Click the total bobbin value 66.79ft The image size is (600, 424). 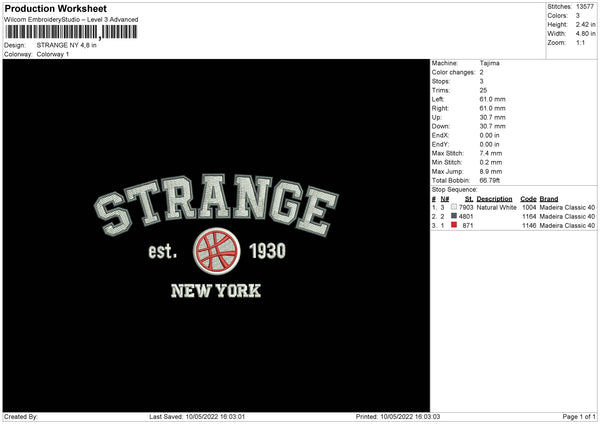(x=490, y=181)
